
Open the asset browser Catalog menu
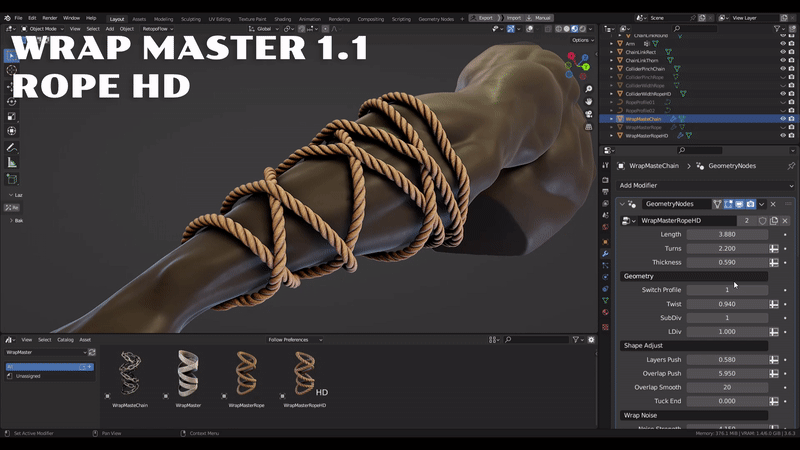click(x=65, y=340)
